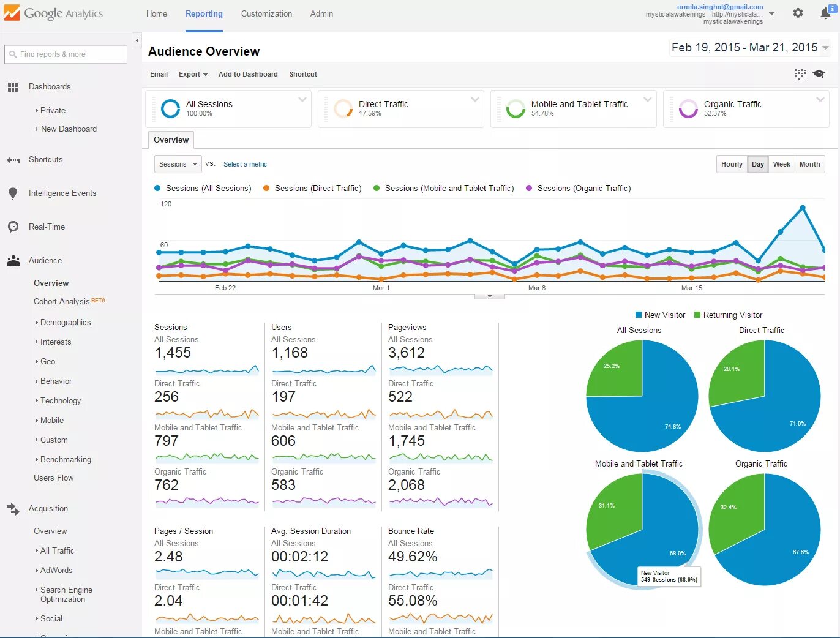Click the Organic Traffic pie chart
840x638 pixels.
tap(764, 529)
